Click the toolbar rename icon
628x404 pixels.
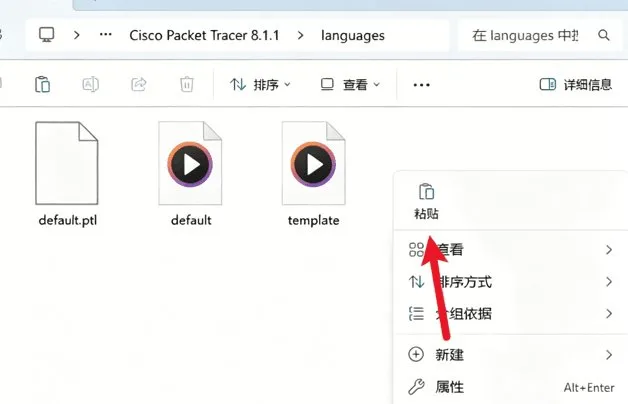point(91,84)
